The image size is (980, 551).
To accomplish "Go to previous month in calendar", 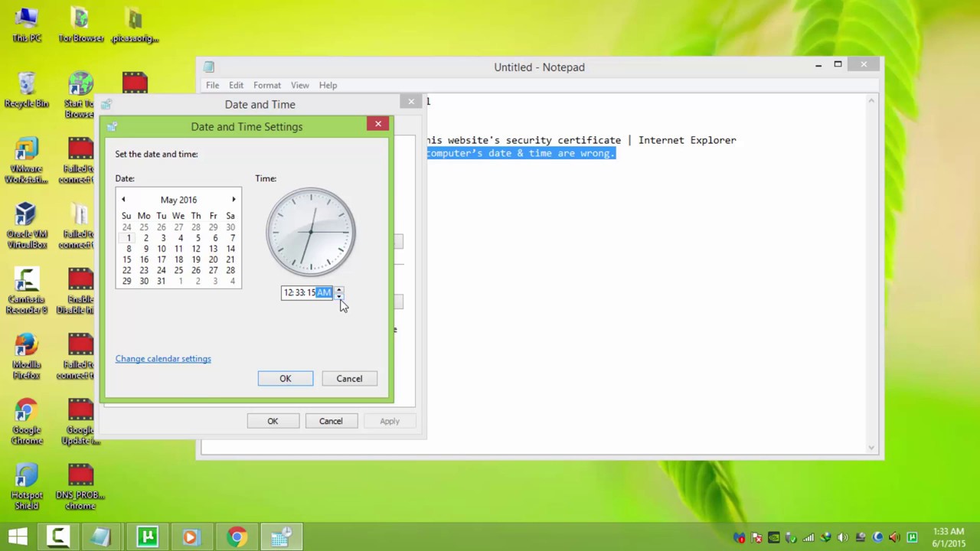I will (x=123, y=200).
